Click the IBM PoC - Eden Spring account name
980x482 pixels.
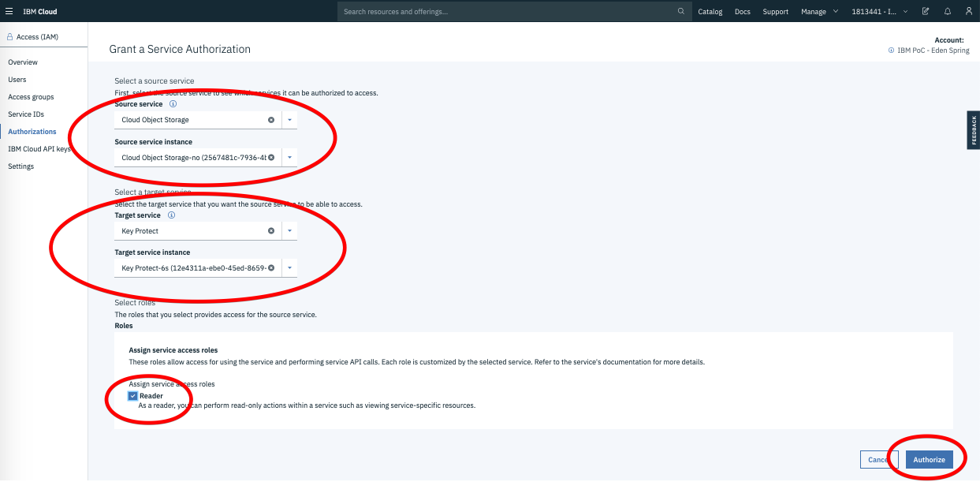[x=933, y=50]
